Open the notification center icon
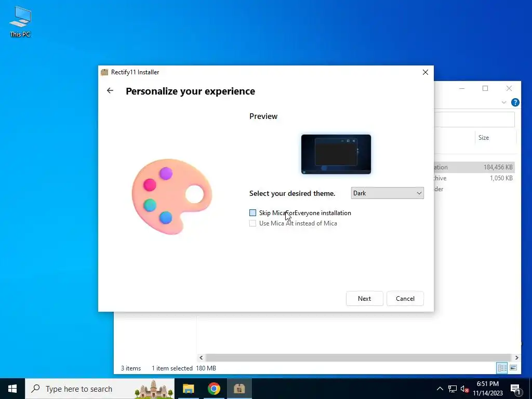Viewport: 532px width, 399px height. (x=515, y=390)
